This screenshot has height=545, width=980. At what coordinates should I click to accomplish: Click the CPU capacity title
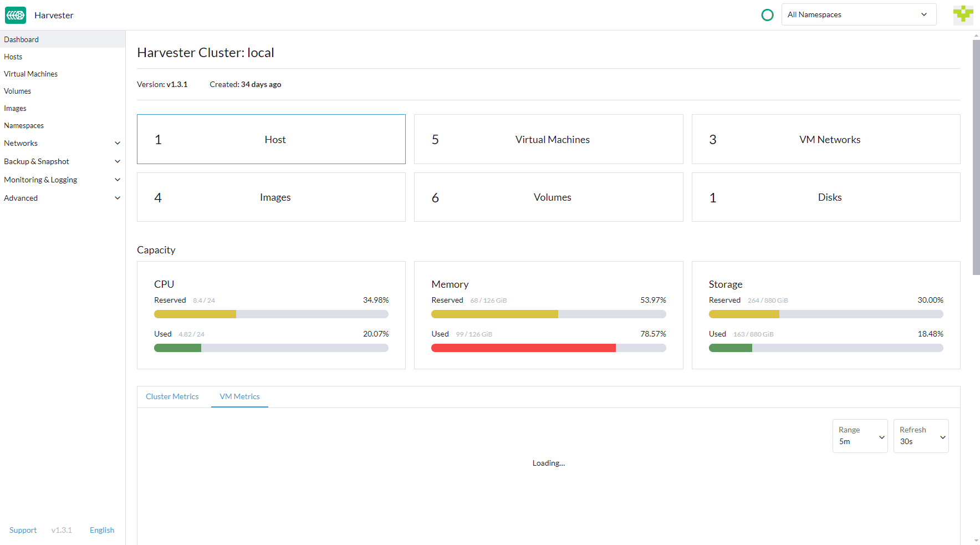[x=164, y=284]
